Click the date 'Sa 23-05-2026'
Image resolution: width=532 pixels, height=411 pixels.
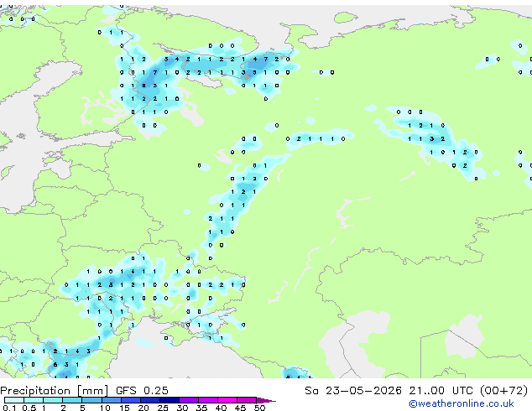(353, 391)
